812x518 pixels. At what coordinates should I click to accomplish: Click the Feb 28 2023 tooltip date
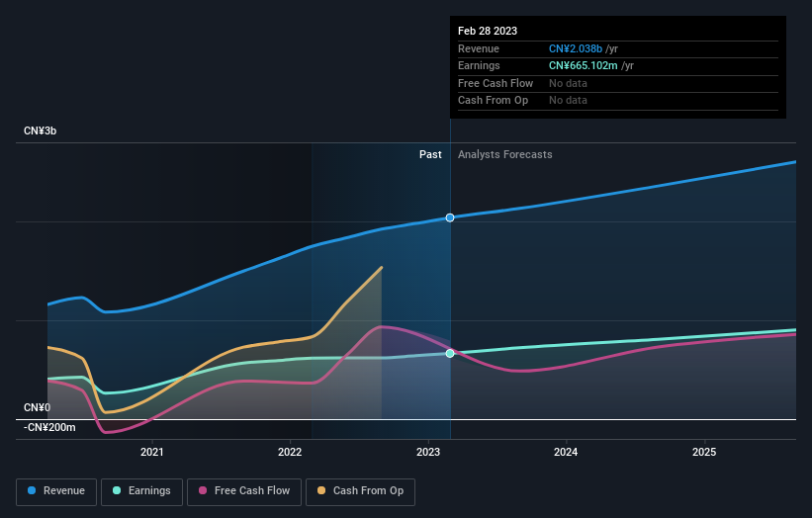pyautogui.click(x=488, y=31)
